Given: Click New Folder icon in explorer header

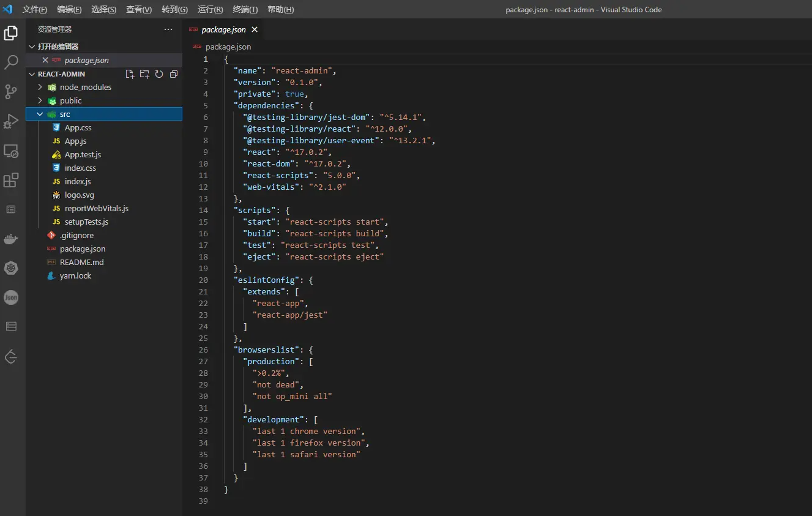Looking at the screenshot, I should [144, 74].
